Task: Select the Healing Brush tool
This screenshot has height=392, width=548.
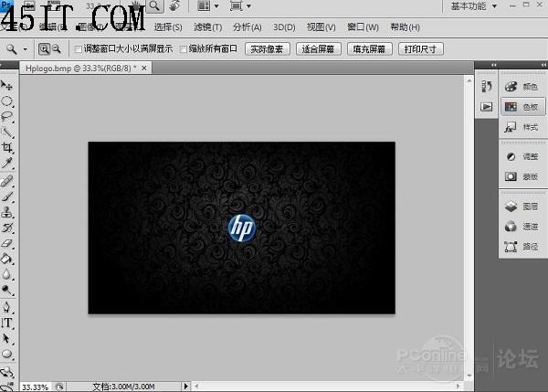Action: [x=6, y=181]
